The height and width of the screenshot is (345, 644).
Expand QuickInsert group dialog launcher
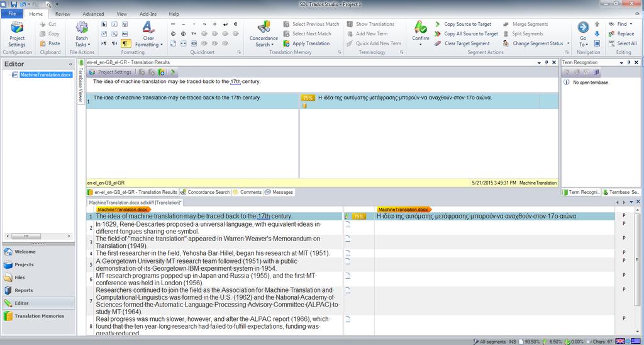[x=239, y=53]
